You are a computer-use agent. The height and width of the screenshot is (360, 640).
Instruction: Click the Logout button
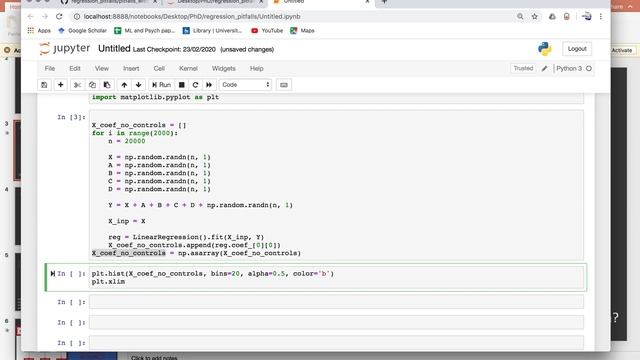[x=577, y=49]
